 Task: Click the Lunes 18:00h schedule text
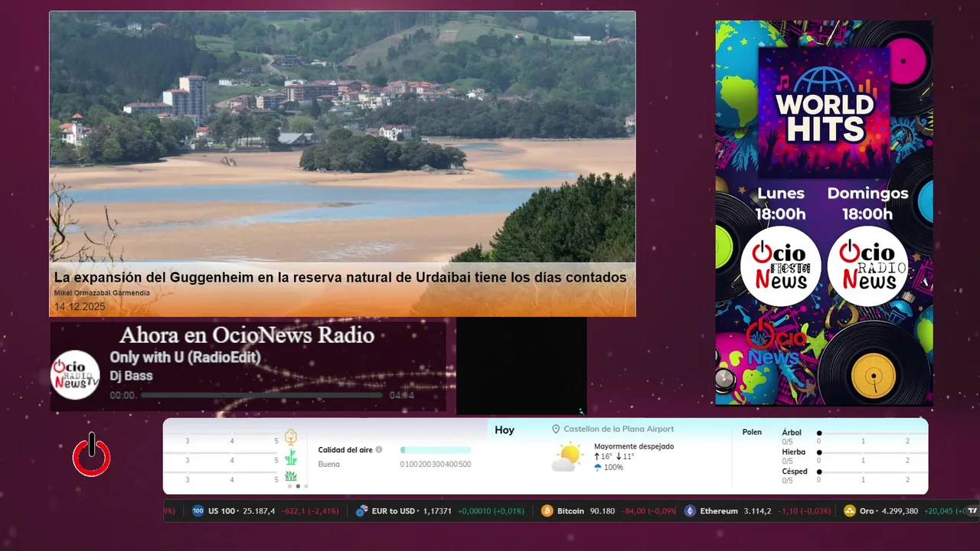(781, 204)
